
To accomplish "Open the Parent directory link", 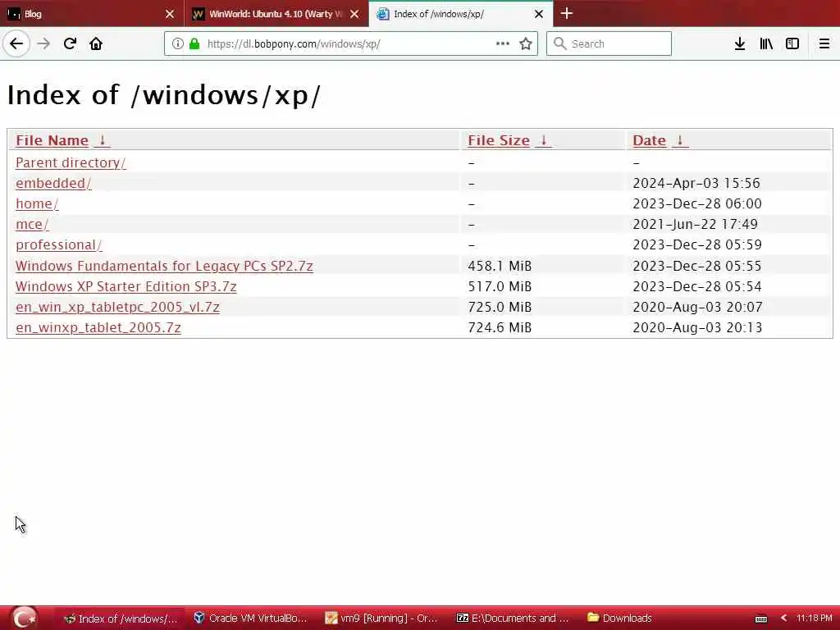I will (x=71, y=162).
